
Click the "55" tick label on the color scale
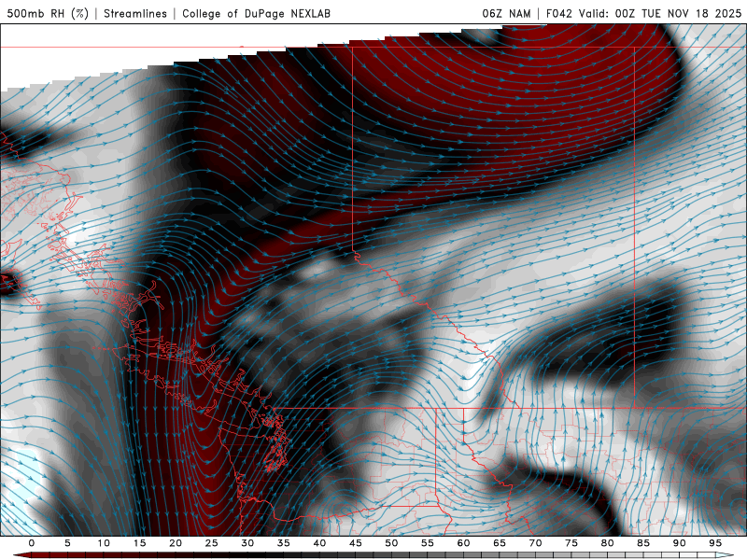tap(428, 543)
